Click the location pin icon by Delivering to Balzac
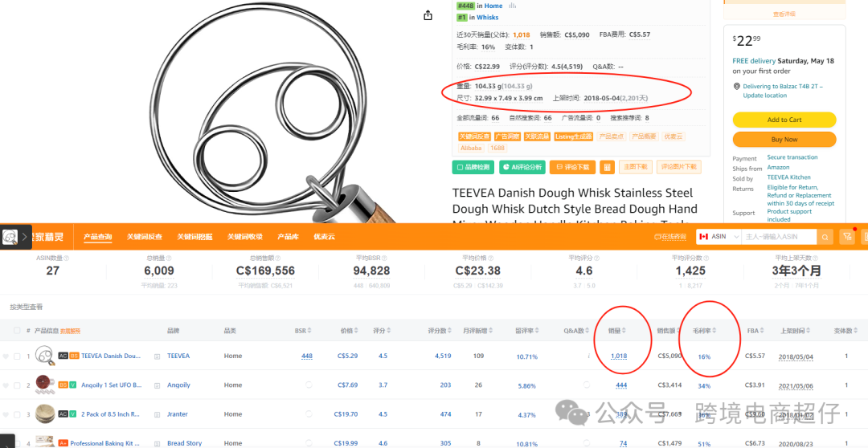 click(x=737, y=87)
